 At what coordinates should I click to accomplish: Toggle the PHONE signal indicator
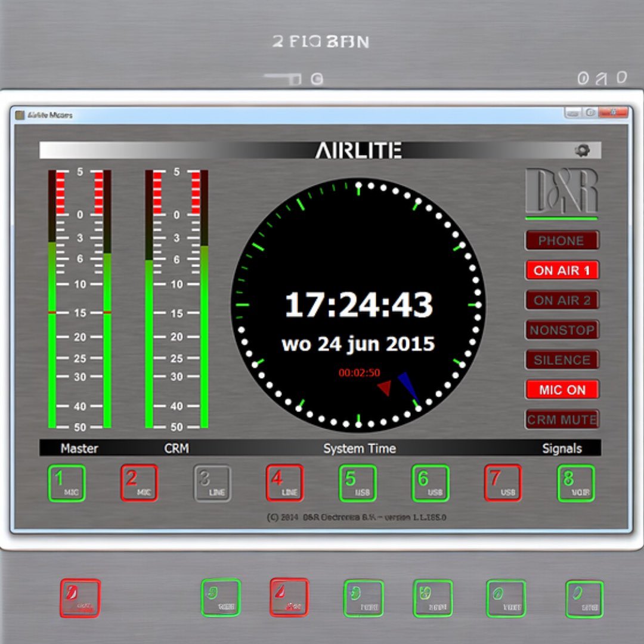pos(562,240)
